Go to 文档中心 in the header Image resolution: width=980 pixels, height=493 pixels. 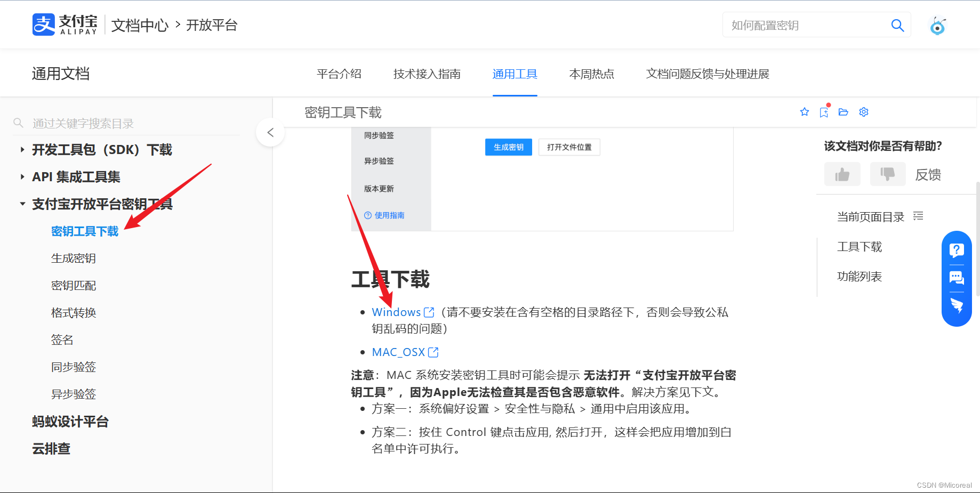[140, 25]
